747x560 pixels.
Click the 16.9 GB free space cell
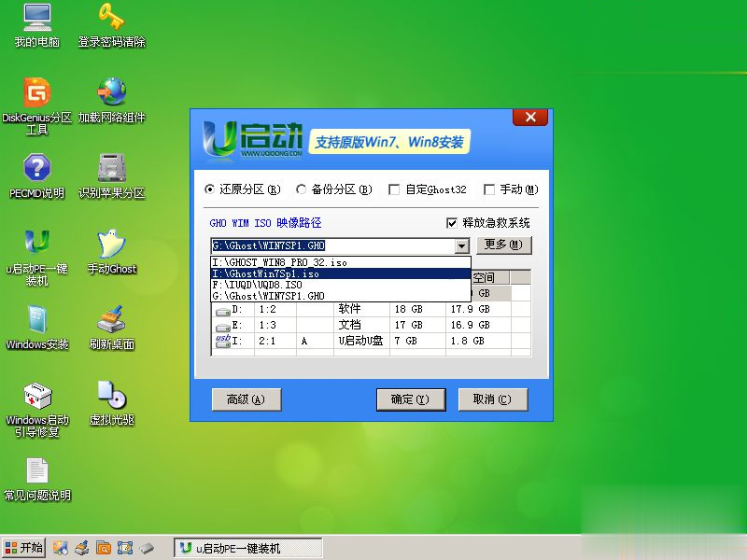tap(478, 325)
